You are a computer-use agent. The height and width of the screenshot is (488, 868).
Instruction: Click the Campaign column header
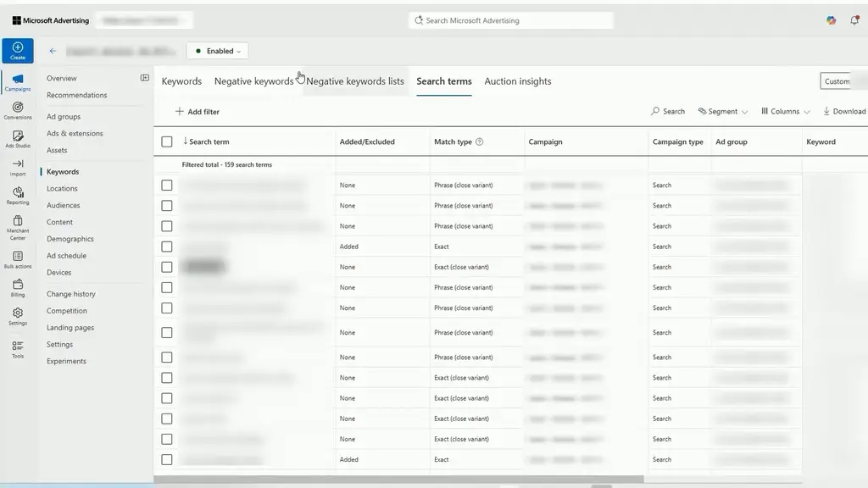[545, 141]
